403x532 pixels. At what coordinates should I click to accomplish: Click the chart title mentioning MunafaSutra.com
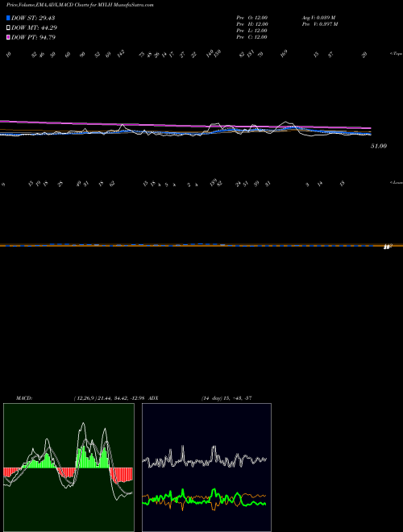tap(80, 6)
